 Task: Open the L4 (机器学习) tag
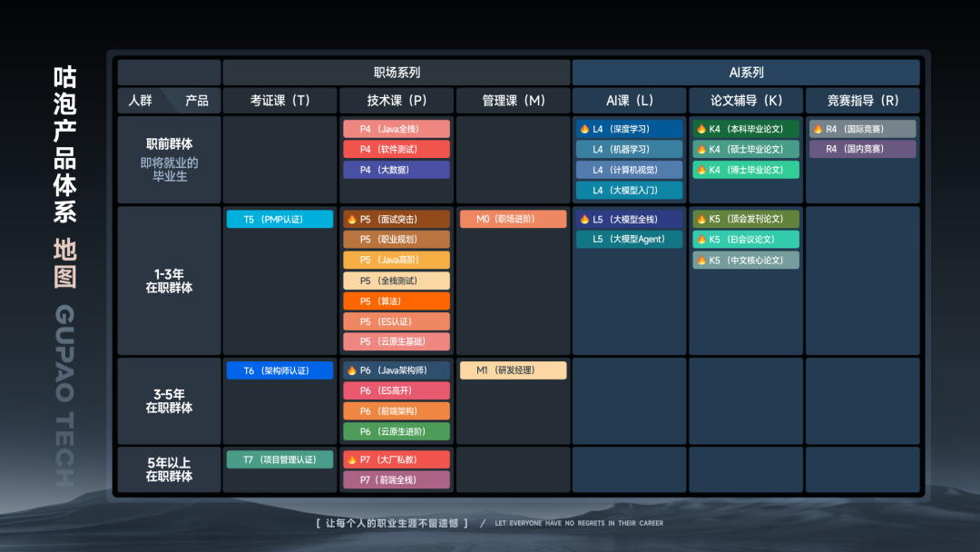pyautogui.click(x=630, y=150)
